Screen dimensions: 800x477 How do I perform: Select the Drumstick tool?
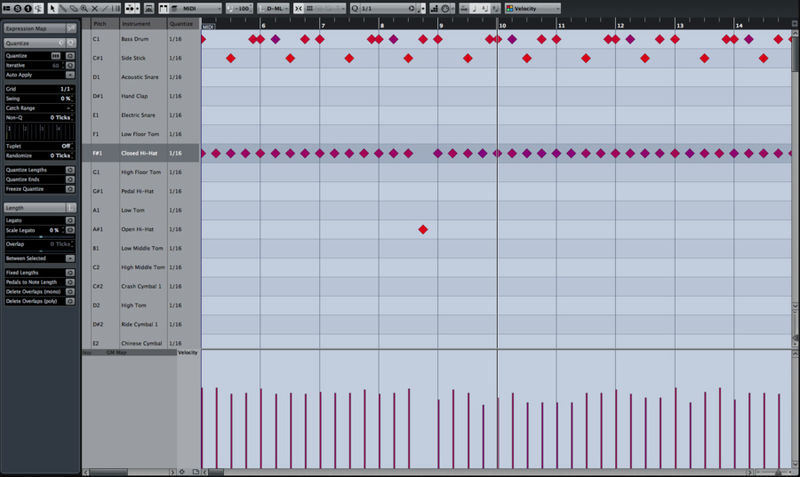[63, 8]
